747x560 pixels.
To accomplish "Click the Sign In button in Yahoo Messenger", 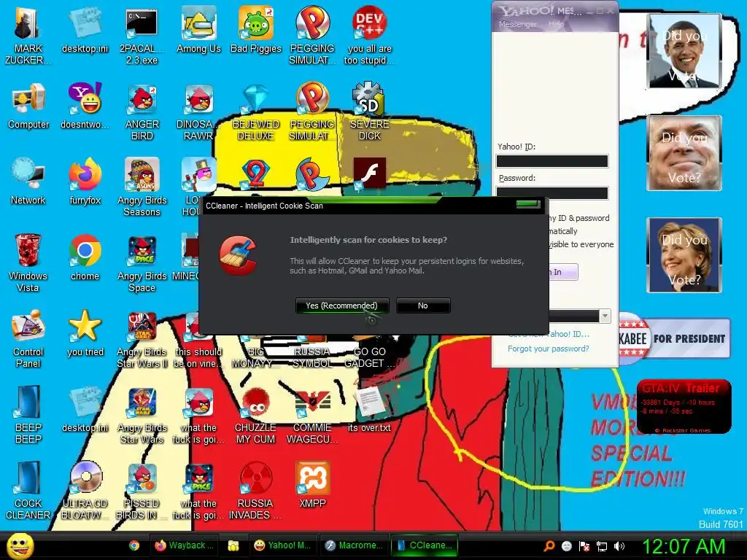I will [x=563, y=272].
